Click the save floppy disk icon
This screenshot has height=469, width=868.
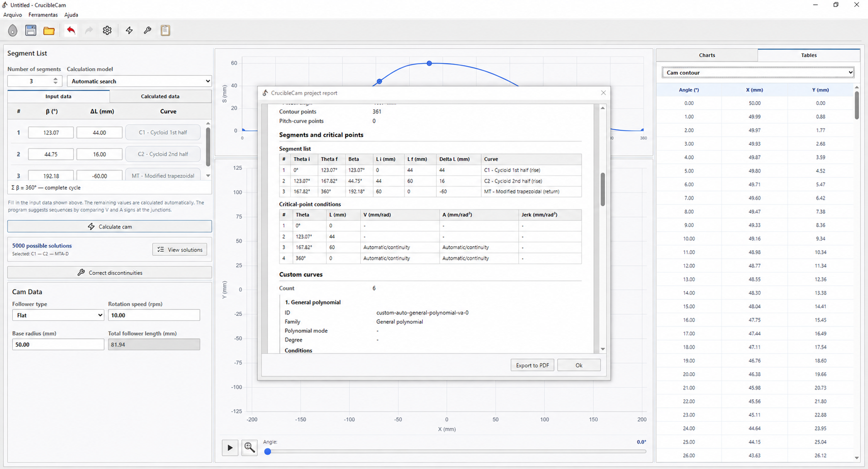coord(31,31)
